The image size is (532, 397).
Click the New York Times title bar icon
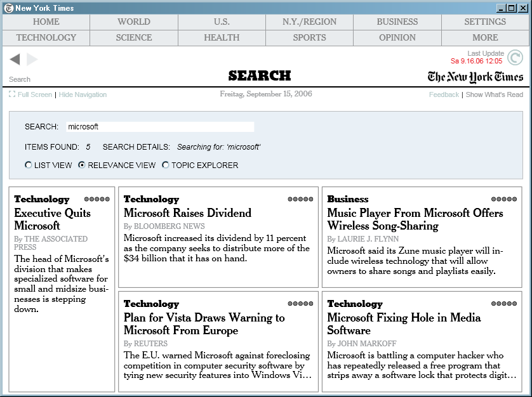(x=9, y=8)
